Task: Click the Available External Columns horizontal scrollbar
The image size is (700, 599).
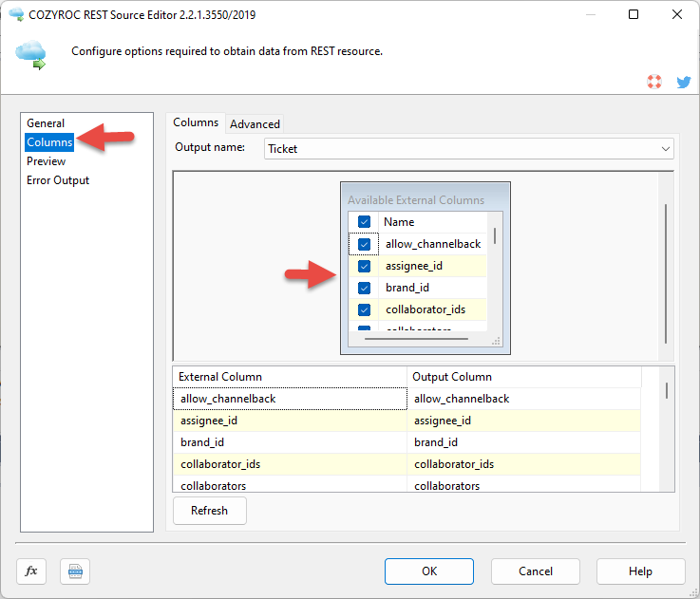Action: pos(417,339)
